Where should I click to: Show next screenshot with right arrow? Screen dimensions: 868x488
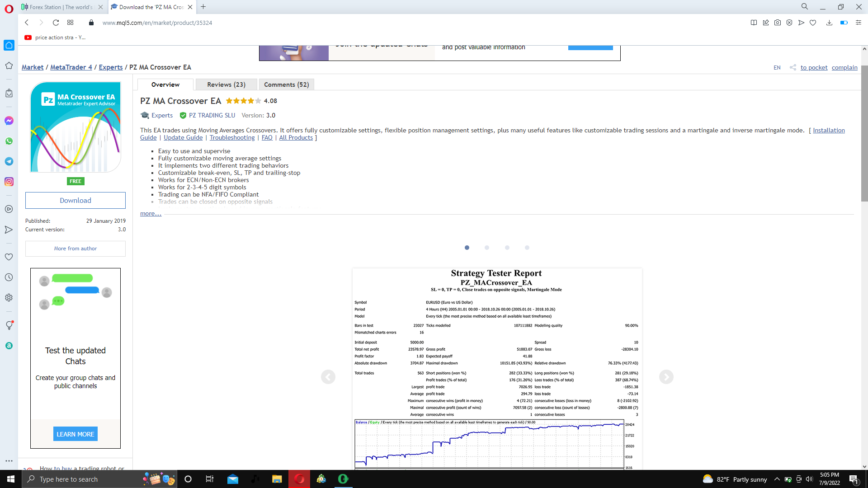click(x=666, y=377)
